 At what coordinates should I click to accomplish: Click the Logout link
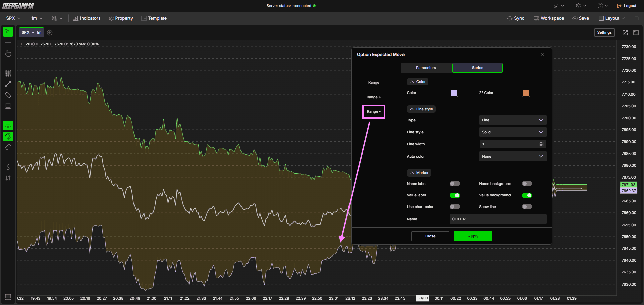pos(627,6)
